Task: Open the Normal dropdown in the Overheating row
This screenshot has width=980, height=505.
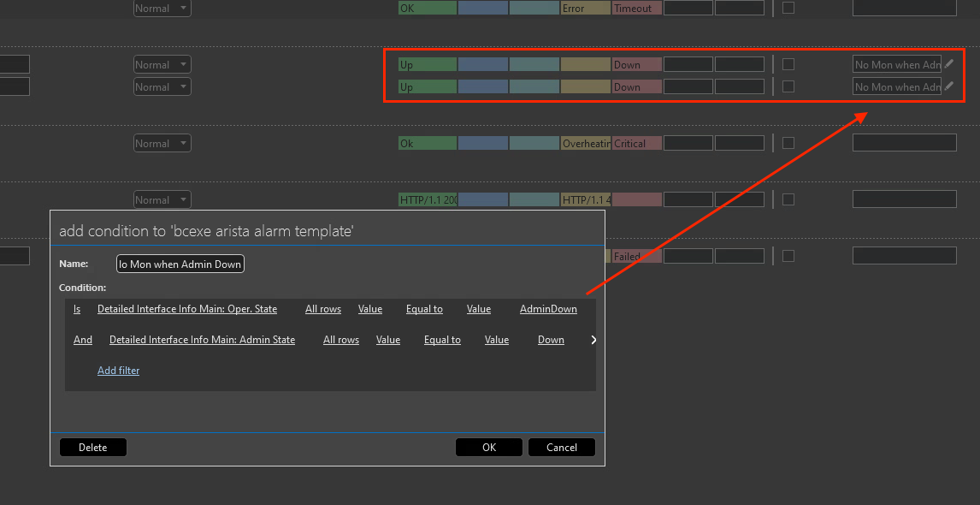Action: coord(162,144)
